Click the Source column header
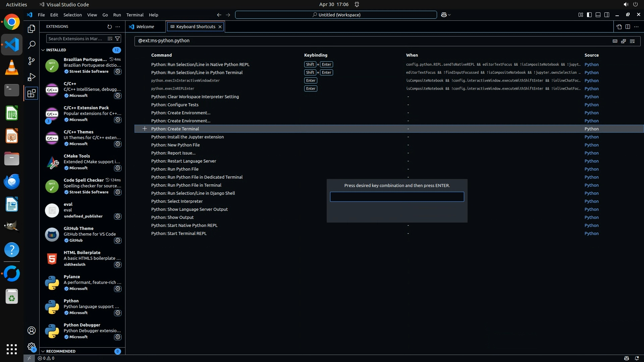 click(591, 55)
